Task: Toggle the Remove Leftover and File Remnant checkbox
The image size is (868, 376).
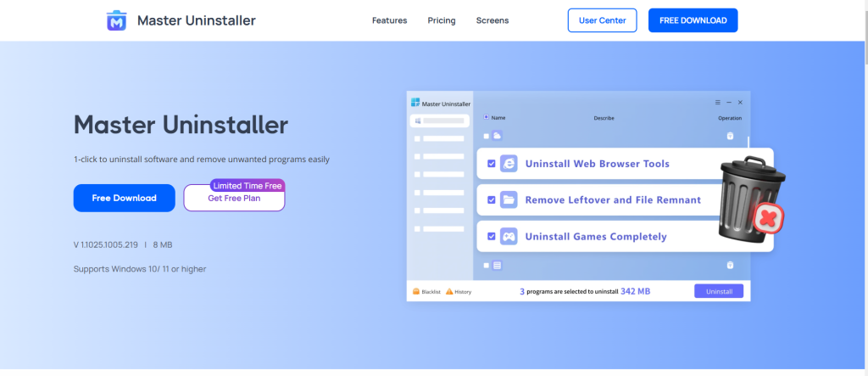Action: coord(491,199)
